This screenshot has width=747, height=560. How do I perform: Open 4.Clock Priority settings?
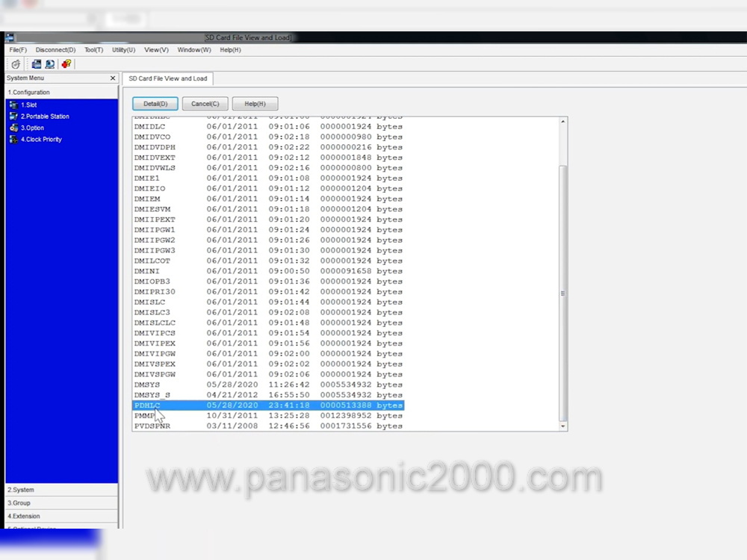[x=40, y=140]
